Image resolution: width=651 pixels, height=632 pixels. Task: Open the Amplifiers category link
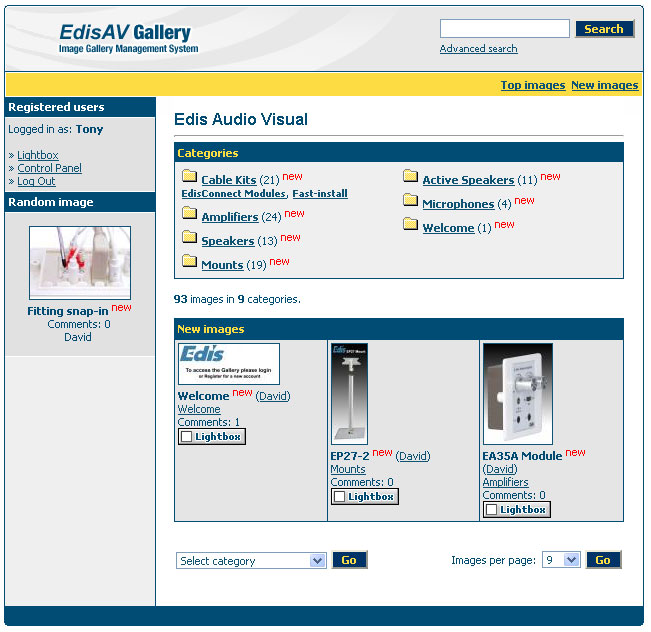[x=230, y=217]
